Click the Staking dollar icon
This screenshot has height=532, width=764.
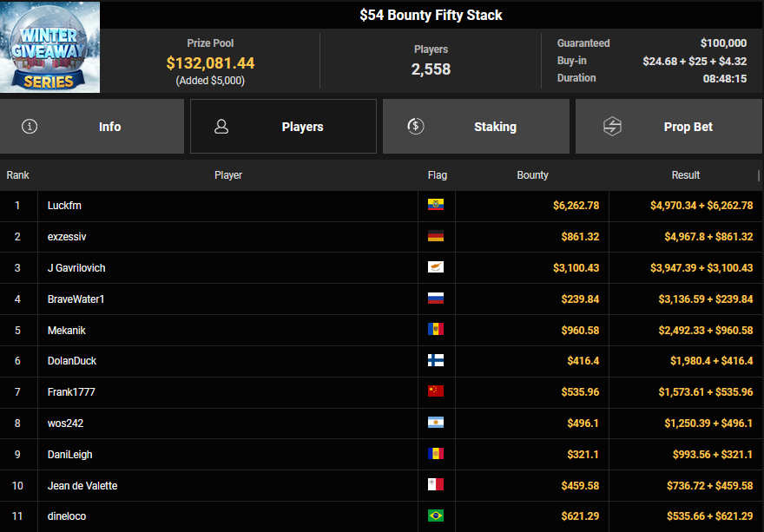415,127
